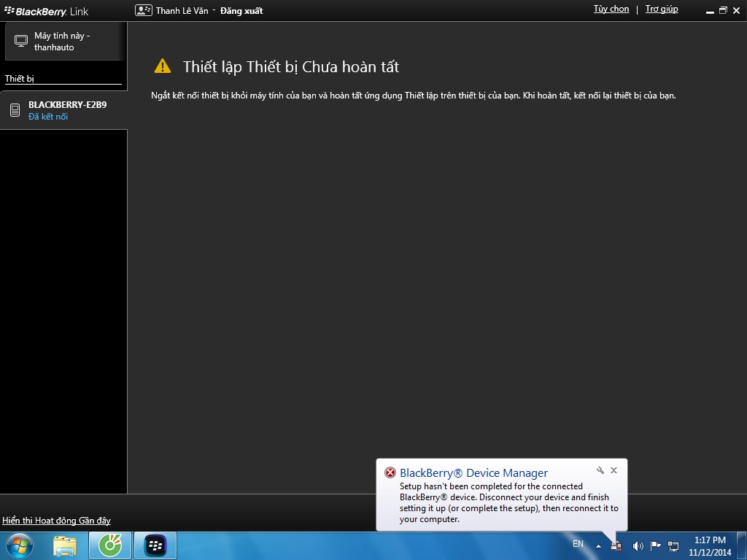
Task: Open BlackBerry Link from the taskbar
Action: [x=155, y=545]
